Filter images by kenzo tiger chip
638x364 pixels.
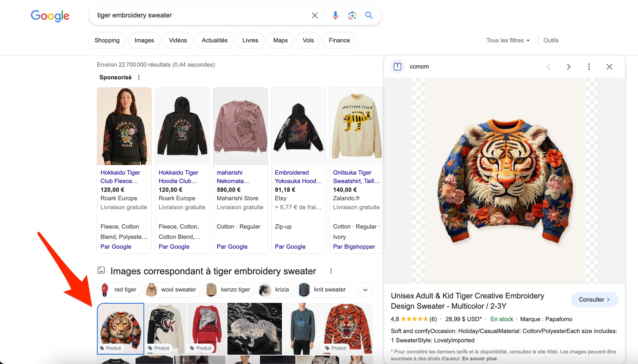tap(229, 290)
